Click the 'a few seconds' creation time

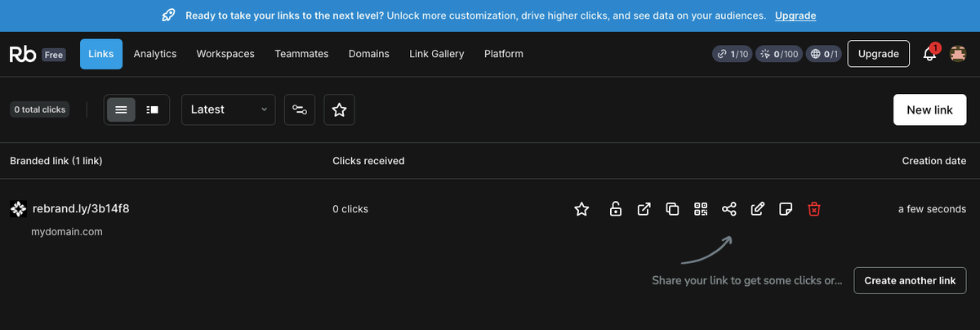[x=932, y=209]
